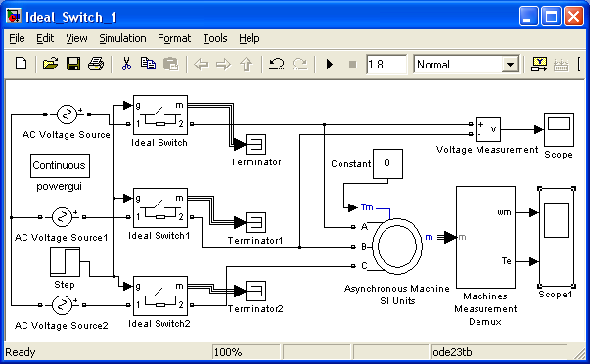The width and height of the screenshot is (590, 364).
Task: Click the Ready status text
Action: click(x=21, y=352)
